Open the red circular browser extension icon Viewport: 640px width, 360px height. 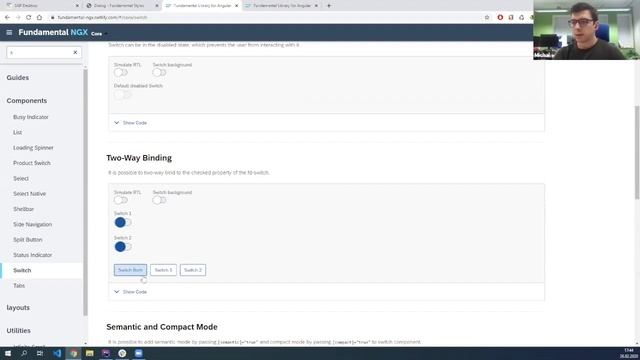click(x=500, y=18)
